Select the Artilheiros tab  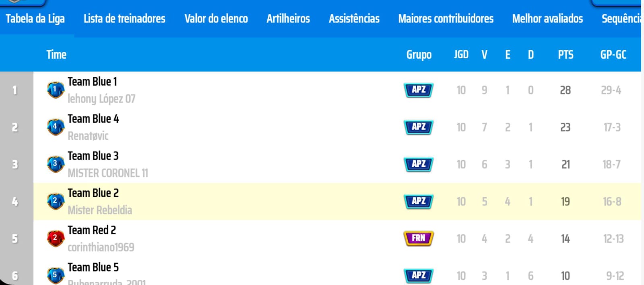coord(288,19)
